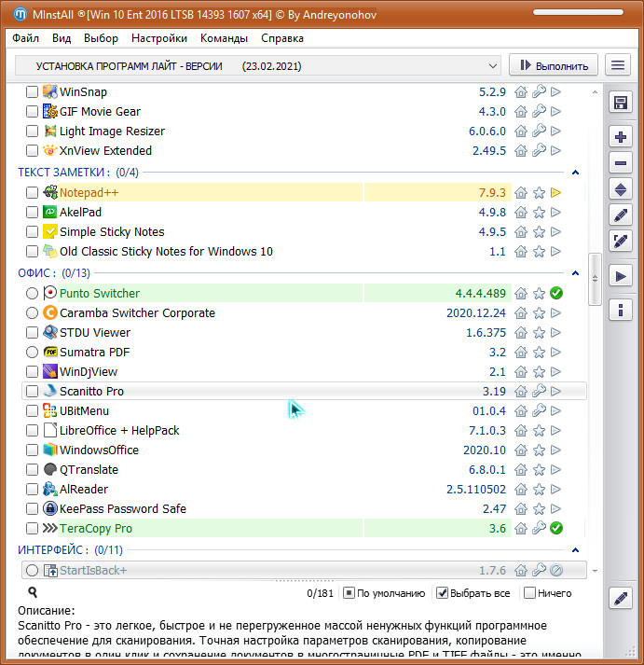This screenshot has width=644, height=665.
Task: Select the Caramba Switcher Corporate radio button
Action: point(32,313)
